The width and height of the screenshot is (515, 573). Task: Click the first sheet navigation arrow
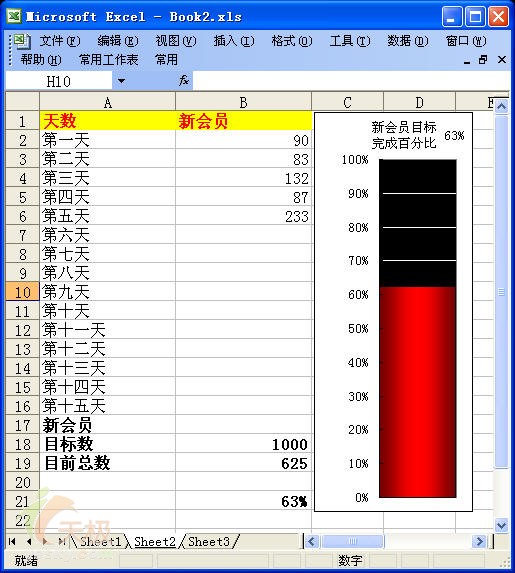tap(12, 541)
